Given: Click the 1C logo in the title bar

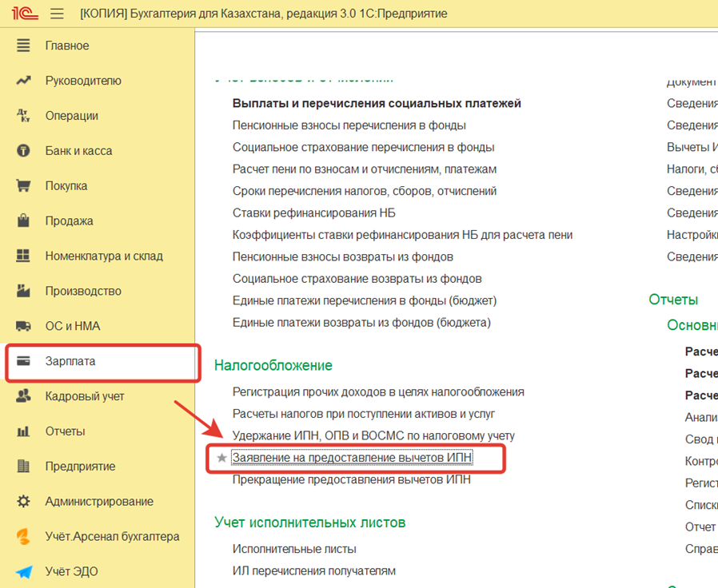Looking at the screenshot, I should tap(25, 13).
